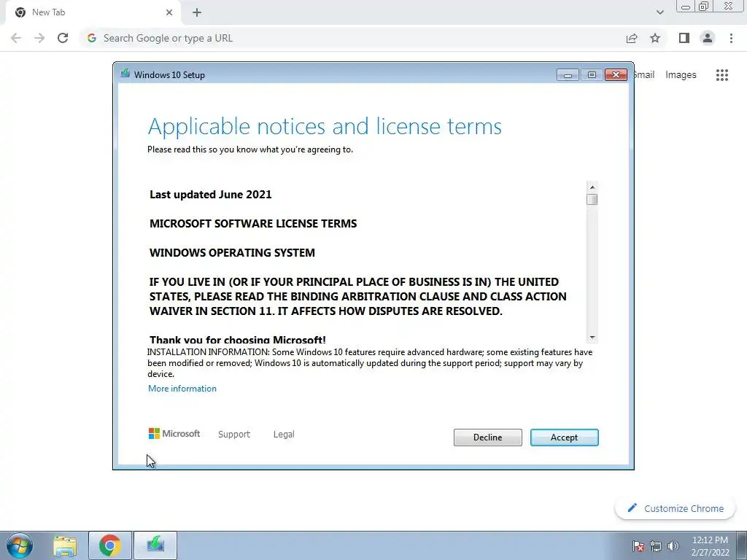The width and height of the screenshot is (747, 560).
Task: Reload the page in Chrome
Action: [63, 38]
